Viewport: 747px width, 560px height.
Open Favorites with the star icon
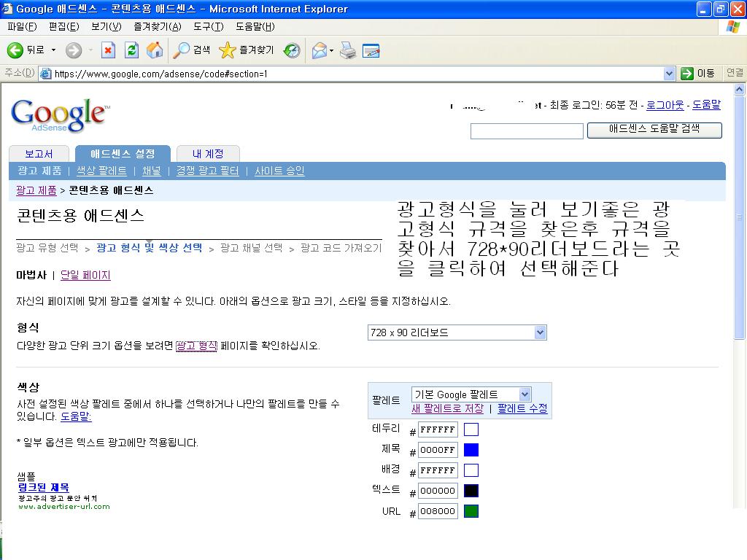[x=228, y=50]
